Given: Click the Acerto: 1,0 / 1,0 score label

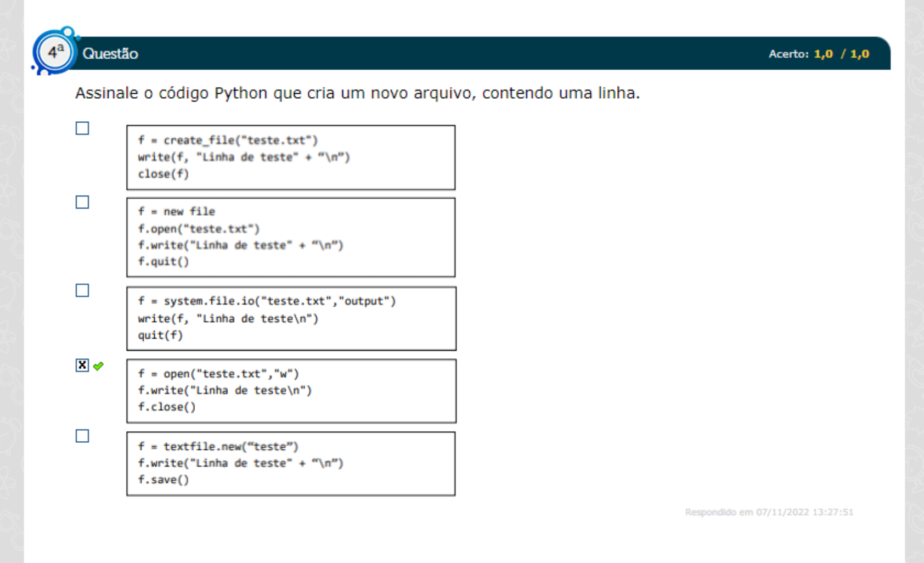Looking at the screenshot, I should click(818, 54).
